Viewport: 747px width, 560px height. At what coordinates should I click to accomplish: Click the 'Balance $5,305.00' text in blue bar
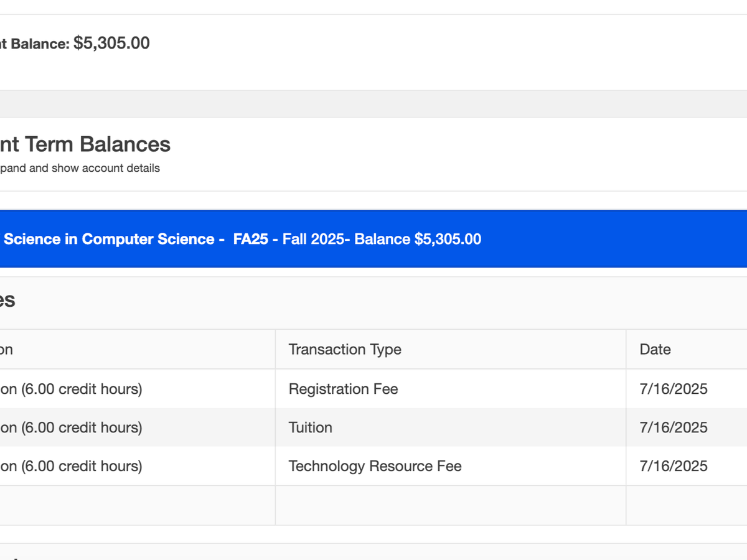(417, 240)
